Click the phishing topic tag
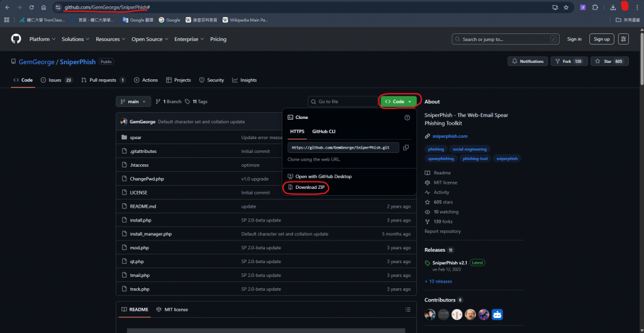The width and height of the screenshot is (644, 333). (x=436, y=149)
